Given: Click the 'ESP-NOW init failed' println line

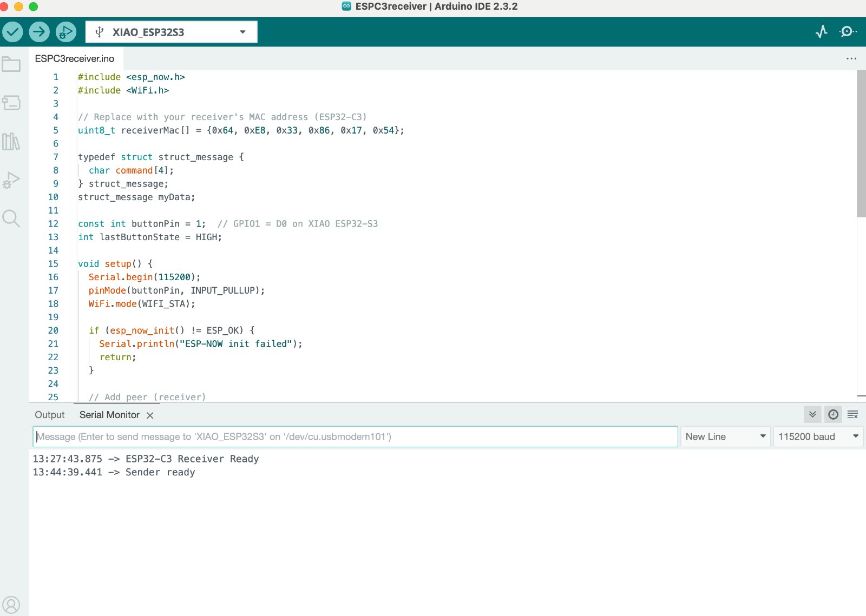Looking at the screenshot, I should click(x=201, y=343).
